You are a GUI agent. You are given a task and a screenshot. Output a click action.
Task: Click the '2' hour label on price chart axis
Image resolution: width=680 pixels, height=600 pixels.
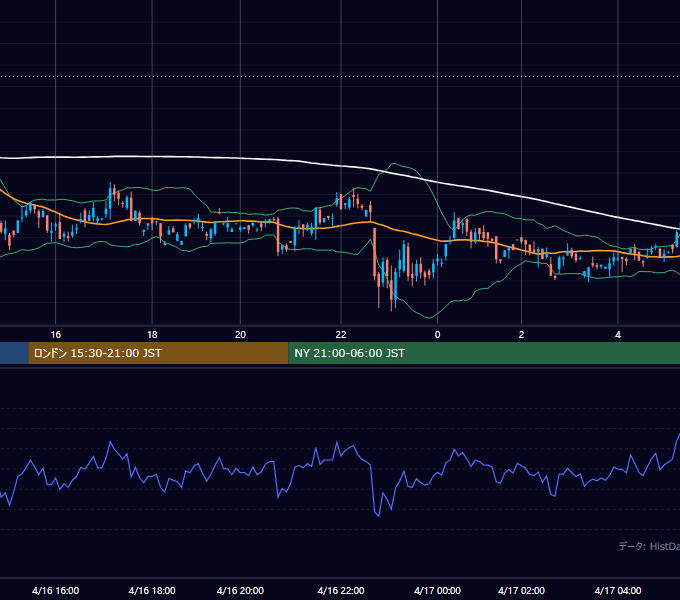pos(521,335)
